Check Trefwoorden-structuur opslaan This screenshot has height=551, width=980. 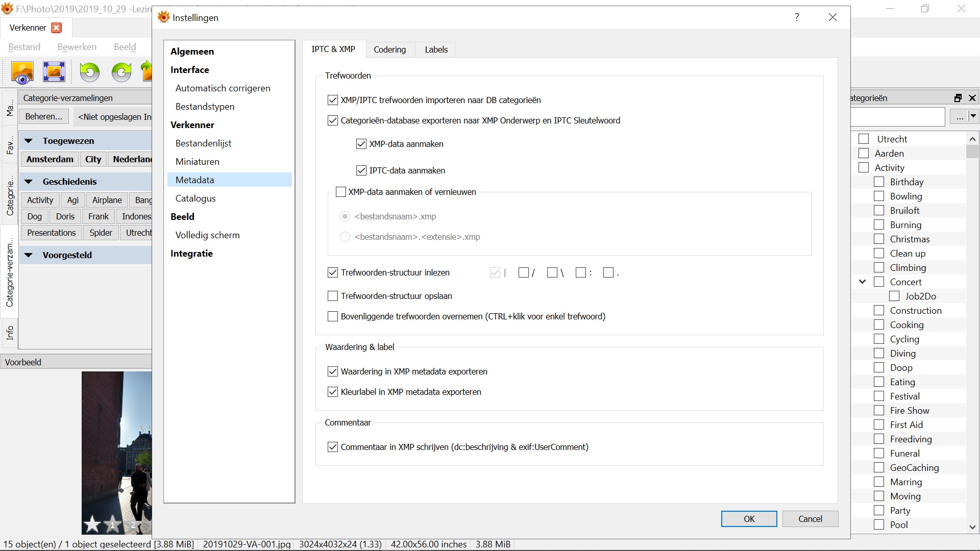pos(333,296)
